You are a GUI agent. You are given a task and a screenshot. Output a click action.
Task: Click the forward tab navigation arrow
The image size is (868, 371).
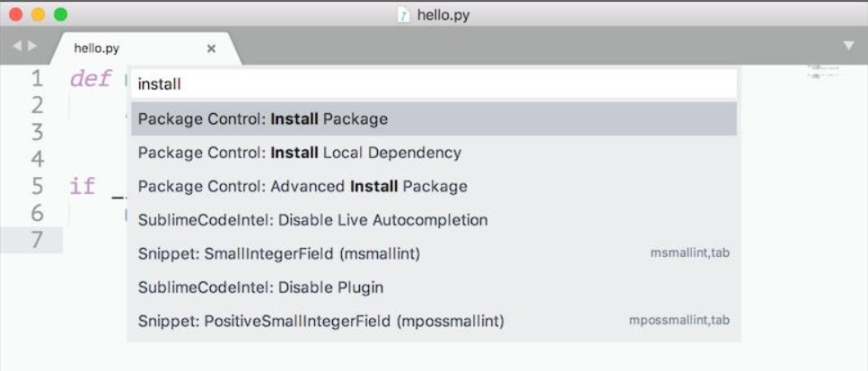pyautogui.click(x=33, y=45)
